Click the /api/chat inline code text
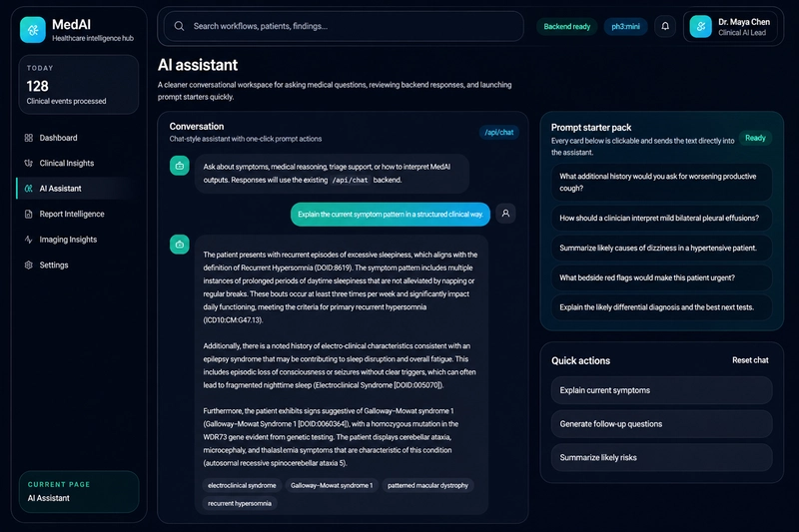The height and width of the screenshot is (532, 799). [350, 181]
